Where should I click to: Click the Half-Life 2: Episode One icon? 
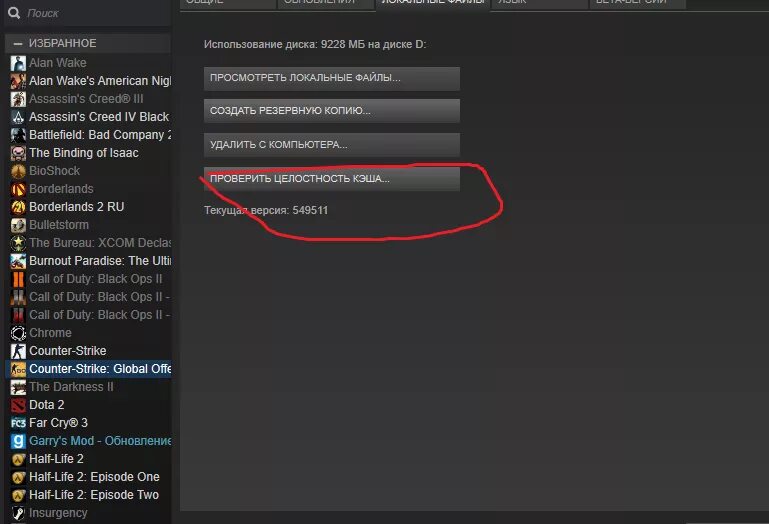point(18,477)
